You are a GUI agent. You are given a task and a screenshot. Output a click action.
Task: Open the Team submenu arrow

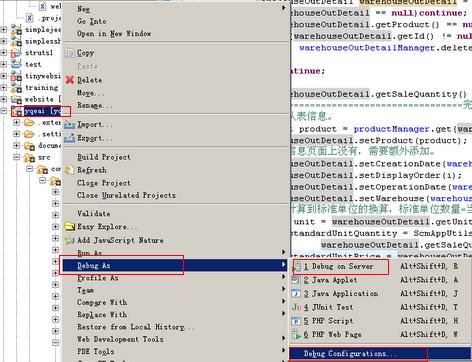[x=284, y=289]
